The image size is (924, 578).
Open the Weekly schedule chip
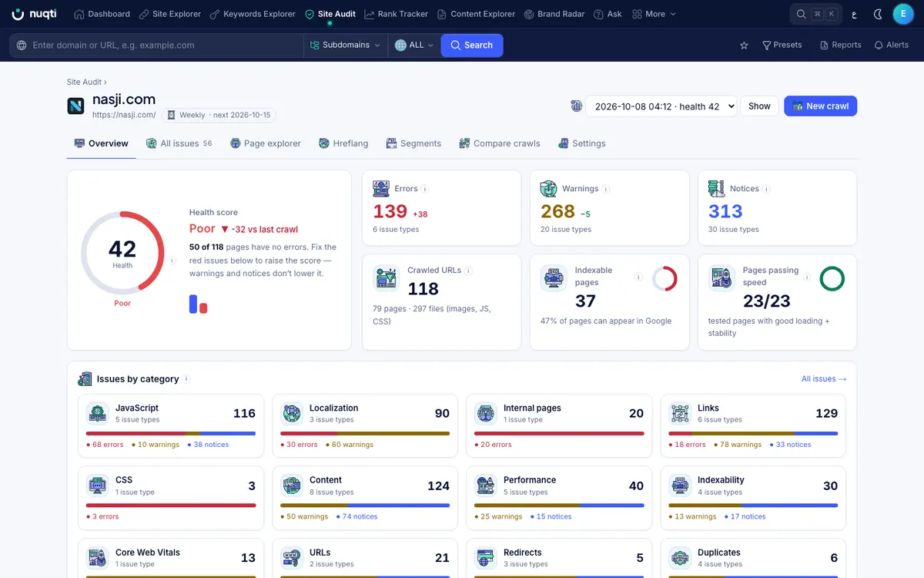pyautogui.click(x=219, y=115)
